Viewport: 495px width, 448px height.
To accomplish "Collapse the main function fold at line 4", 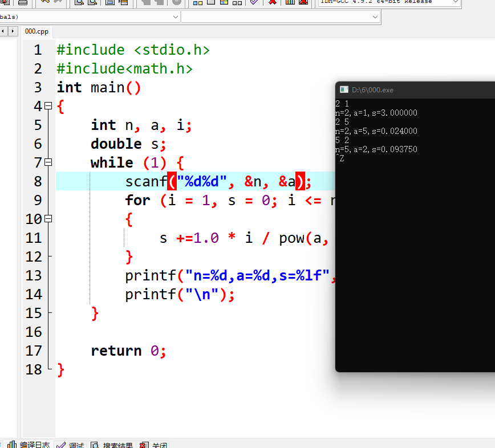I will [48, 105].
